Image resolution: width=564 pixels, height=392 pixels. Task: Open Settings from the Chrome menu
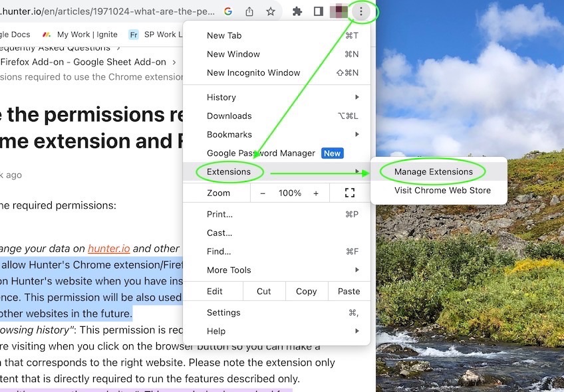277,312
